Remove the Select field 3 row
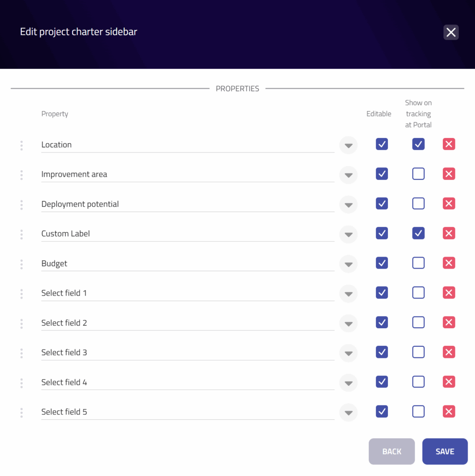 pos(448,352)
